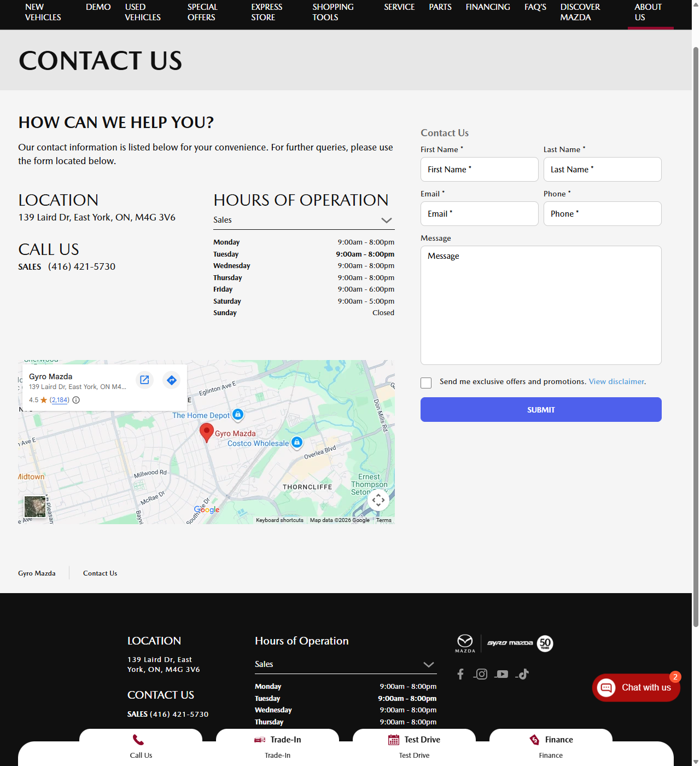Click the page vertical scrollbar

pos(696,336)
